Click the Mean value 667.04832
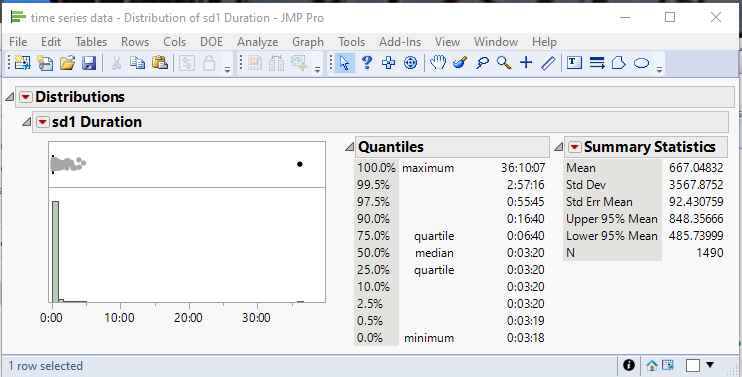The width and height of the screenshot is (742, 377). (x=696, y=167)
